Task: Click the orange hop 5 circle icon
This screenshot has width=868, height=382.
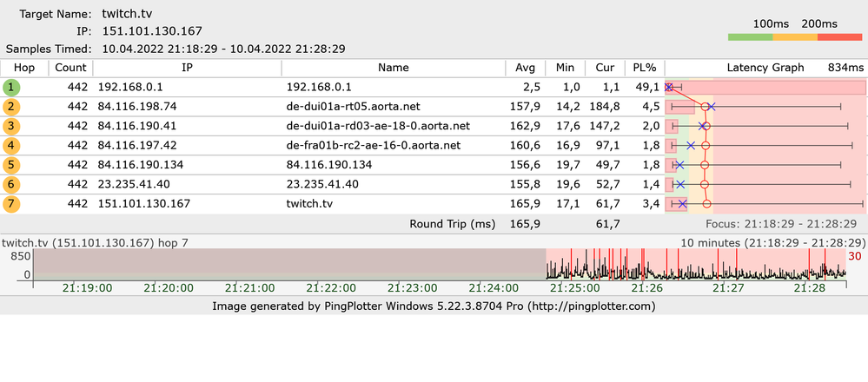Action: coord(11,165)
